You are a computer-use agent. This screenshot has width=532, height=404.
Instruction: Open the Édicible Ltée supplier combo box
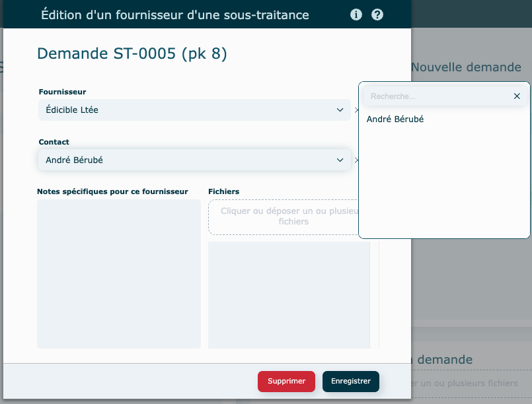[185, 110]
